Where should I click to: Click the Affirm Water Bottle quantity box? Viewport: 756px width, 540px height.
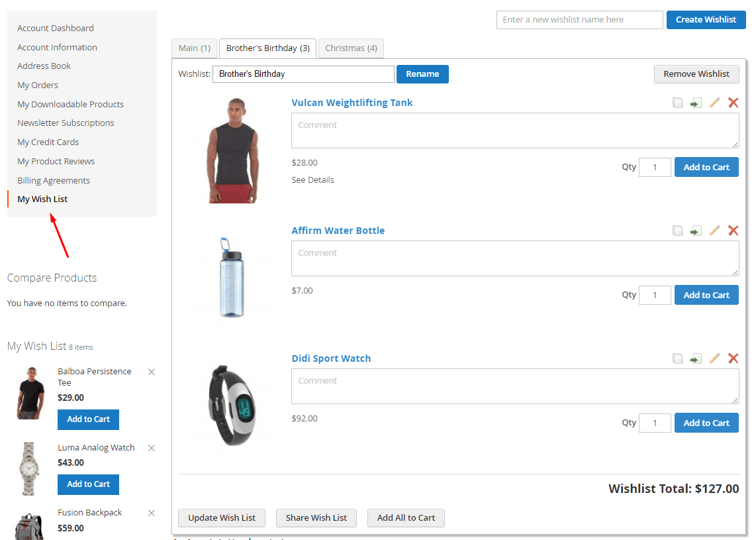(x=655, y=295)
